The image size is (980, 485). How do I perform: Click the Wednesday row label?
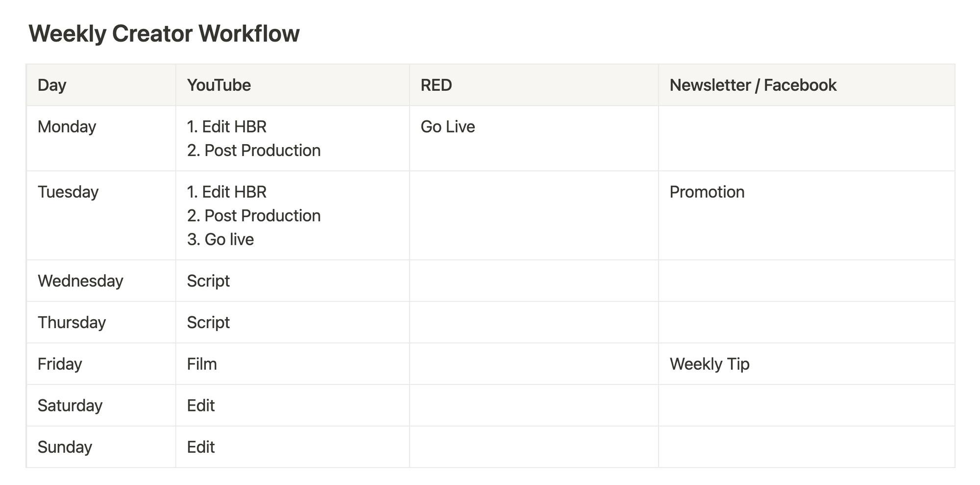80,281
